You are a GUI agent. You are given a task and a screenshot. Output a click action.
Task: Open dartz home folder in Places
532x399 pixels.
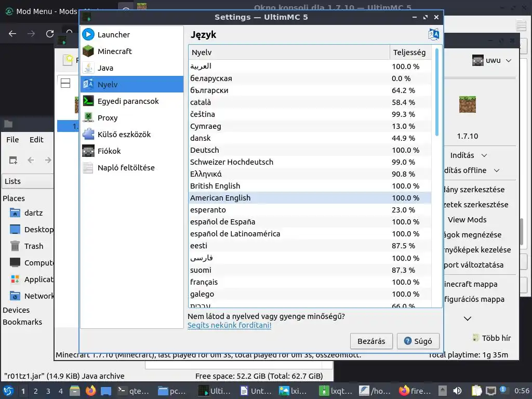pyautogui.click(x=28, y=212)
